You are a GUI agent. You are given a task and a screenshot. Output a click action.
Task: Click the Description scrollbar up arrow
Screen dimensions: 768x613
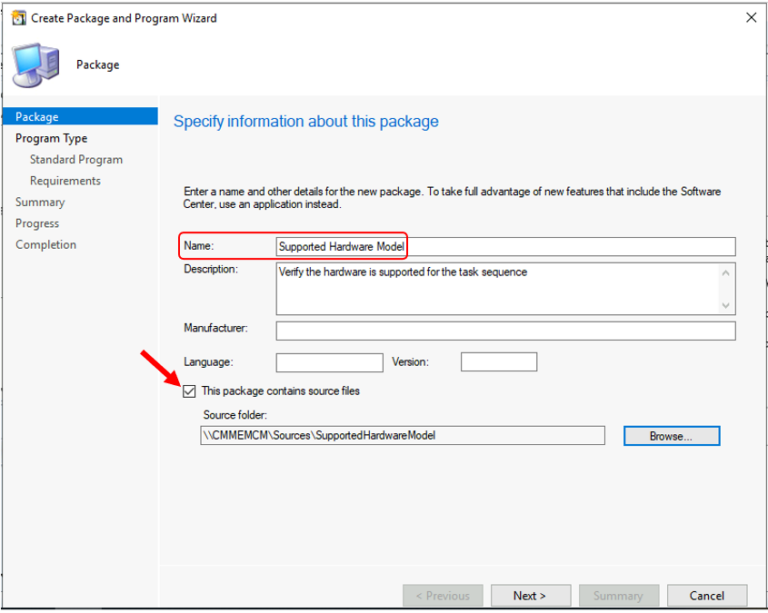point(727,272)
